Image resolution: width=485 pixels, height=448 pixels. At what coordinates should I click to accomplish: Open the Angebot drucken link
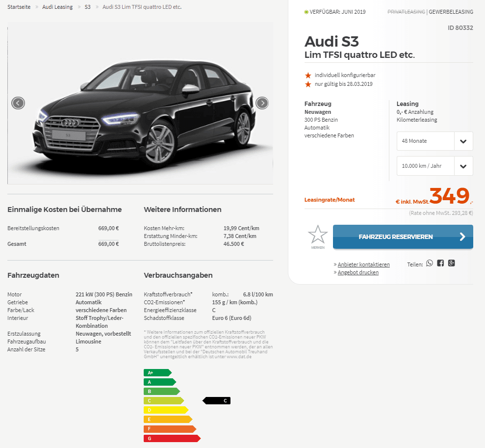[358, 272]
